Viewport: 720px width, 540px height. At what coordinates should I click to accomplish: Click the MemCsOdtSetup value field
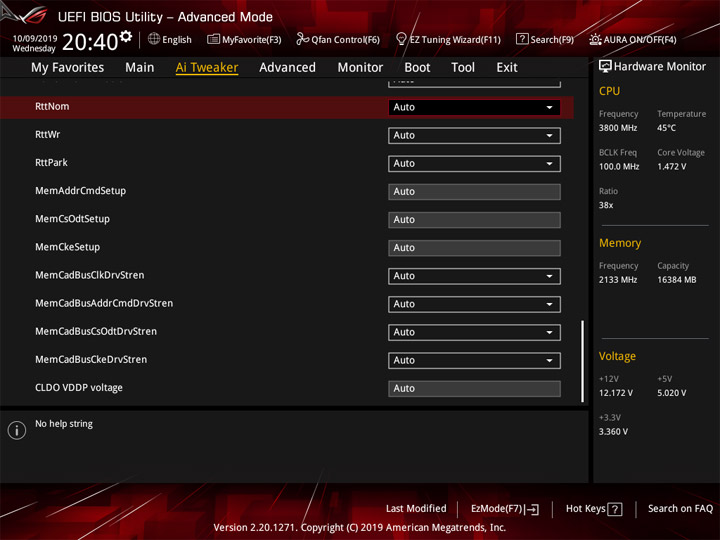(x=474, y=220)
